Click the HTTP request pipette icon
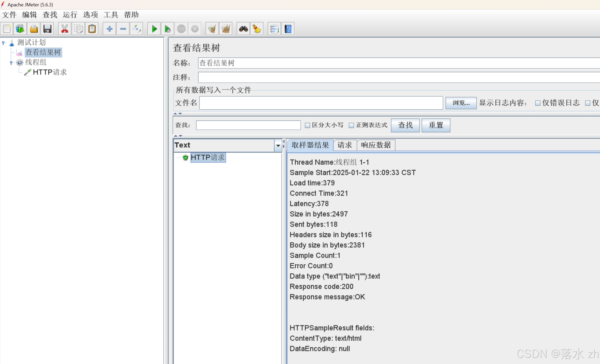 coord(28,72)
